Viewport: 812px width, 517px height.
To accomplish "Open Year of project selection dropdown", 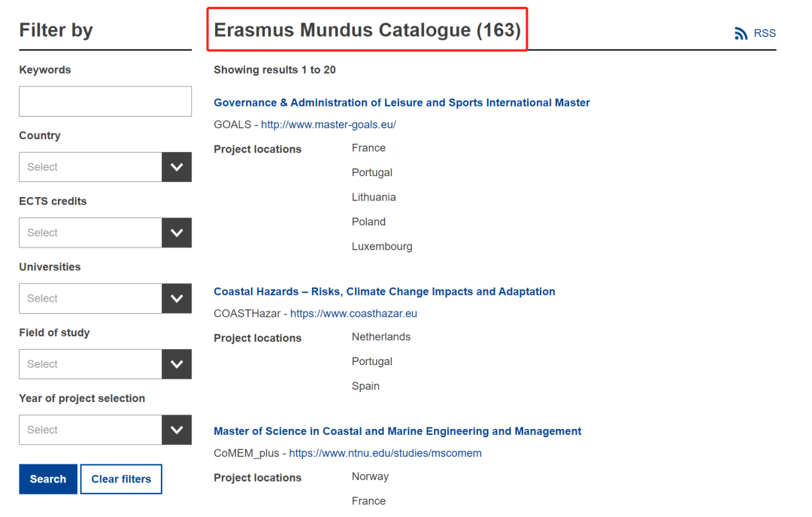I will click(177, 430).
